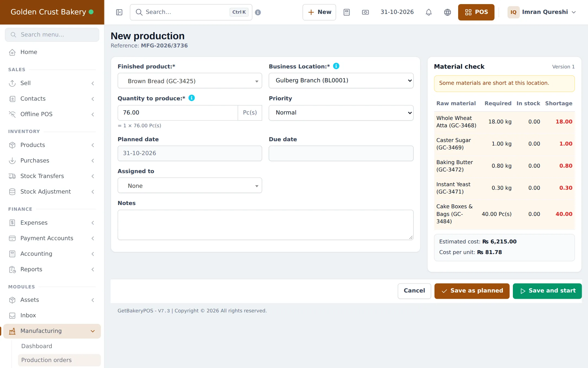Open the Payment Accounts menu item
Viewport: 588px width, 368px height.
[52, 238]
